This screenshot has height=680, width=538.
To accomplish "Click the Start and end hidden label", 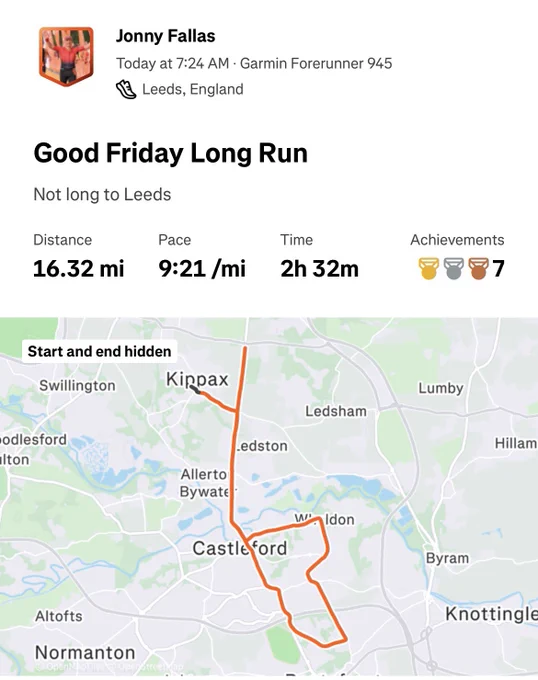I will pos(99,351).
